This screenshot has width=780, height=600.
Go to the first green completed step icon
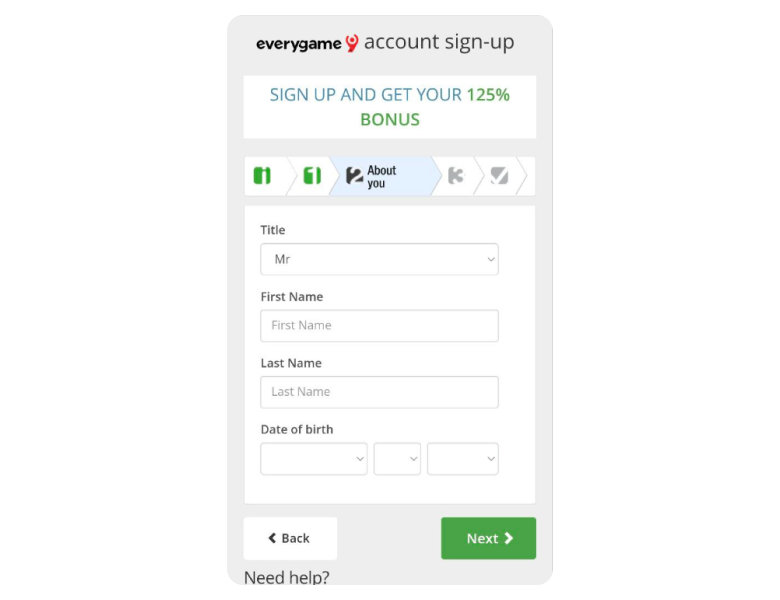pyautogui.click(x=262, y=176)
